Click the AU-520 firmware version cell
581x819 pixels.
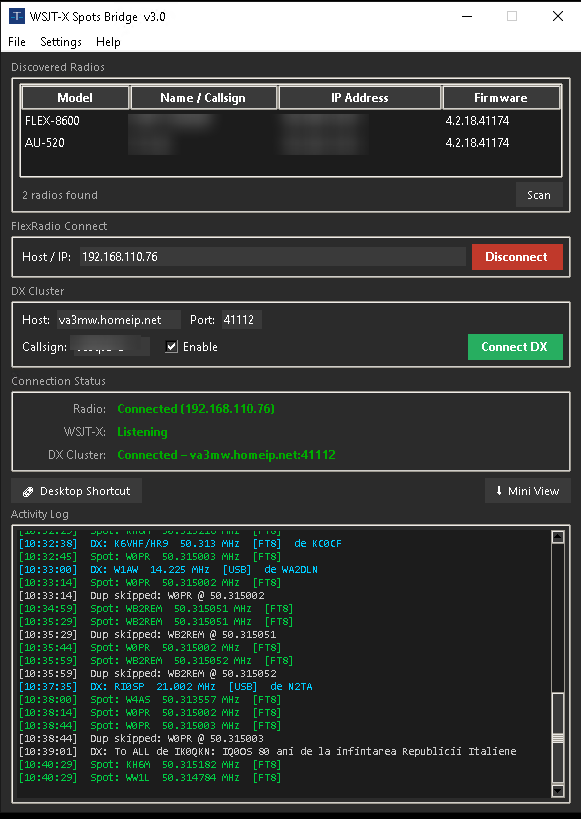coord(477,143)
